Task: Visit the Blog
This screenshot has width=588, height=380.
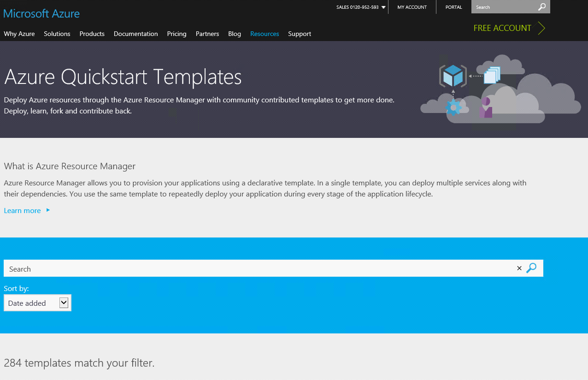Action: [x=235, y=34]
